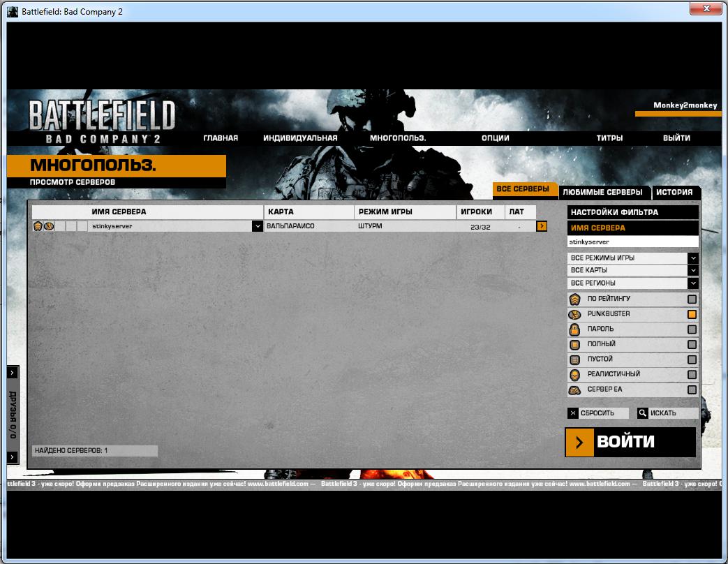Click the skull icon for РЕАЛИСТИЧНЫЙ filter
This screenshot has height=564, width=728.
[574, 375]
